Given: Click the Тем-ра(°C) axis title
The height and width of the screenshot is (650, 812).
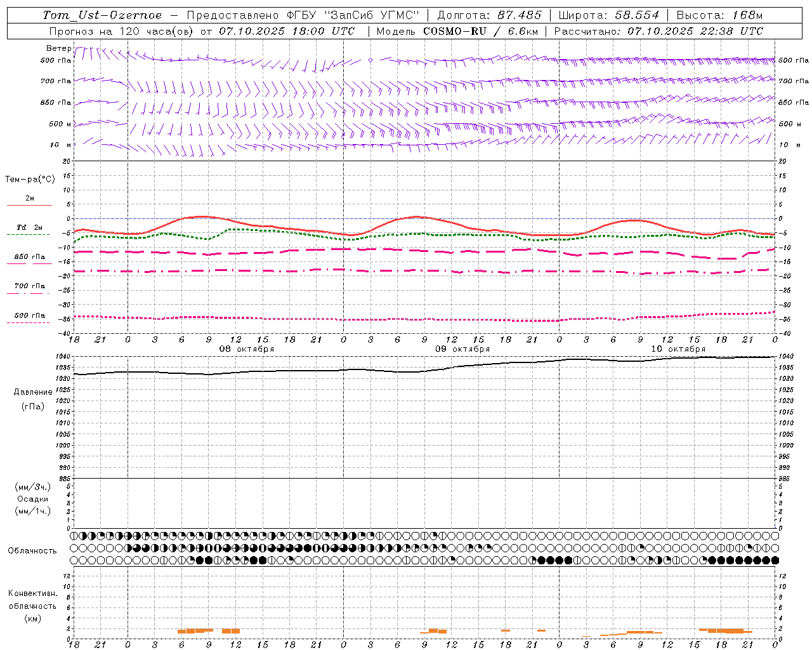Looking at the screenshot, I should tap(30, 180).
